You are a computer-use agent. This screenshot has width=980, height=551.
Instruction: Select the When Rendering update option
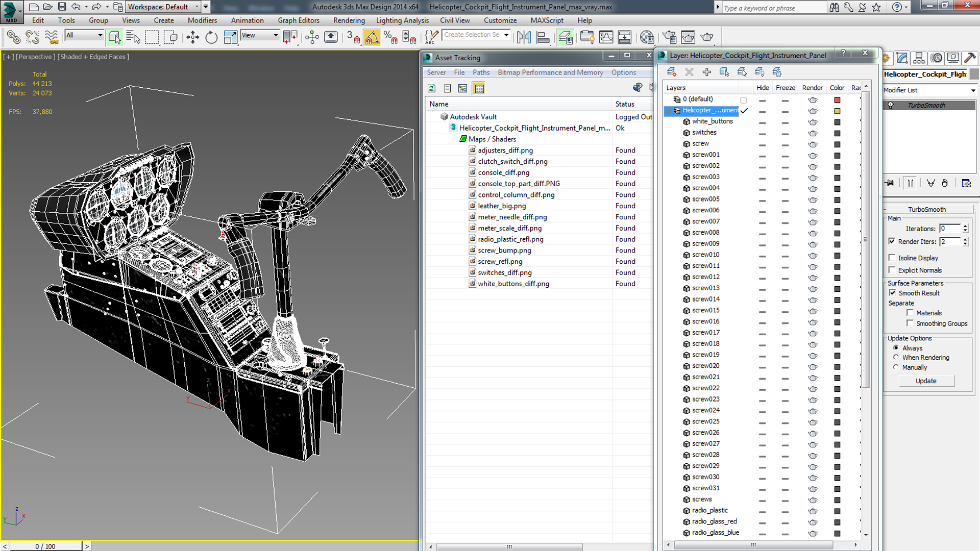[x=896, y=357]
